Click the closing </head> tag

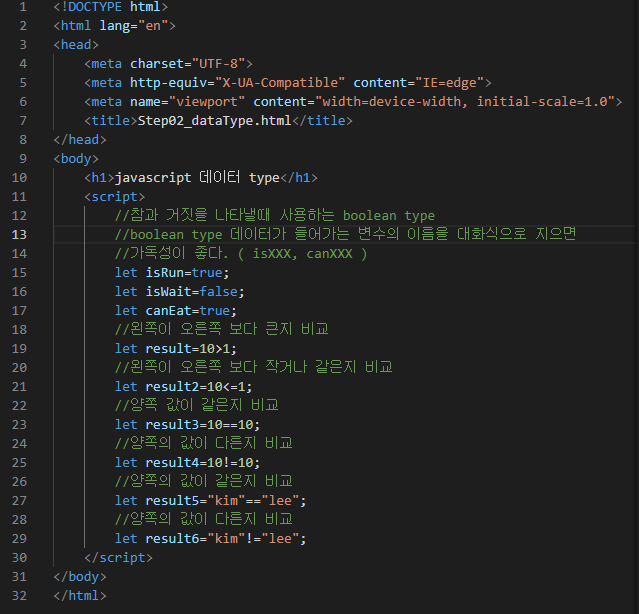(80, 140)
